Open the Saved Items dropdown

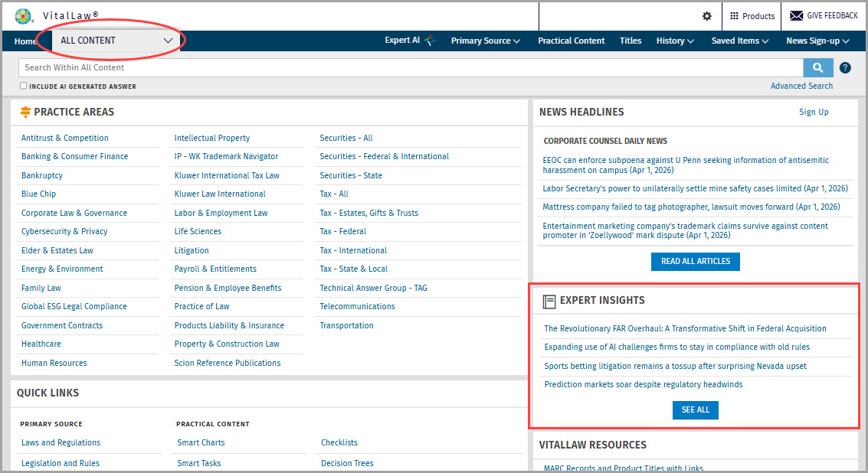coord(740,41)
